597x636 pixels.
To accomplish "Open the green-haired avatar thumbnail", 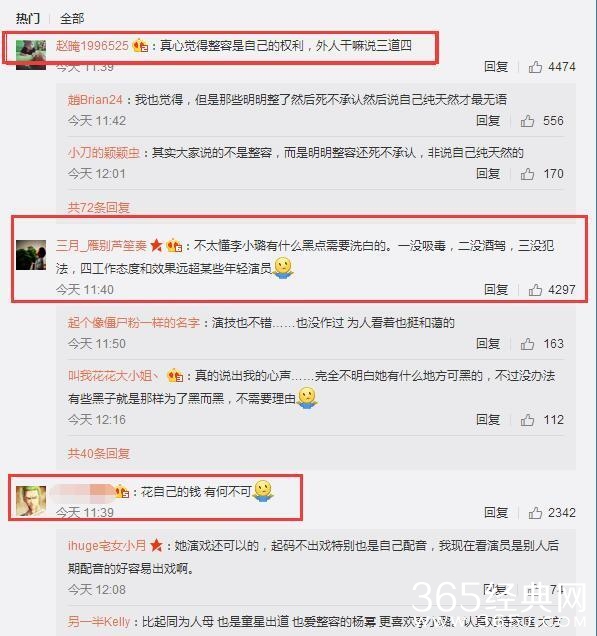I will coord(31,501).
